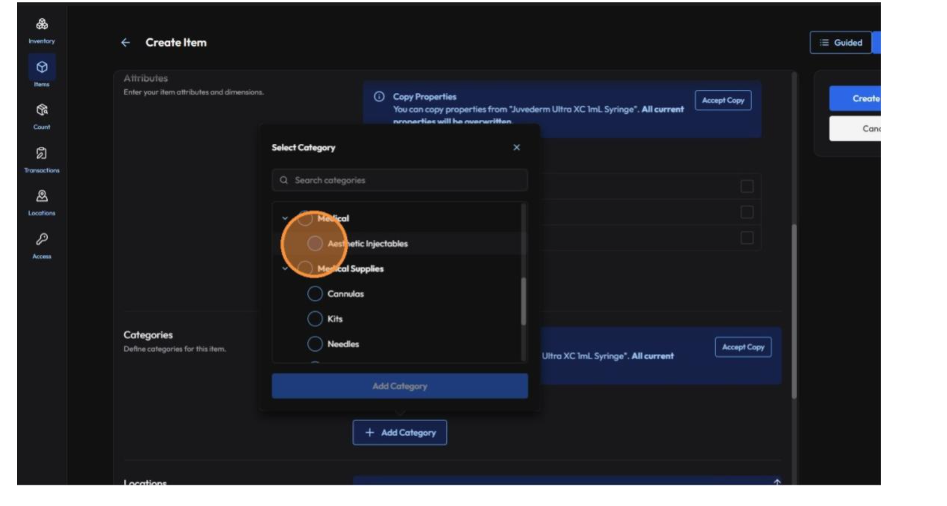This screenshot has height=506, width=947.
Task: Select the Needles radio button
Action: (x=315, y=344)
